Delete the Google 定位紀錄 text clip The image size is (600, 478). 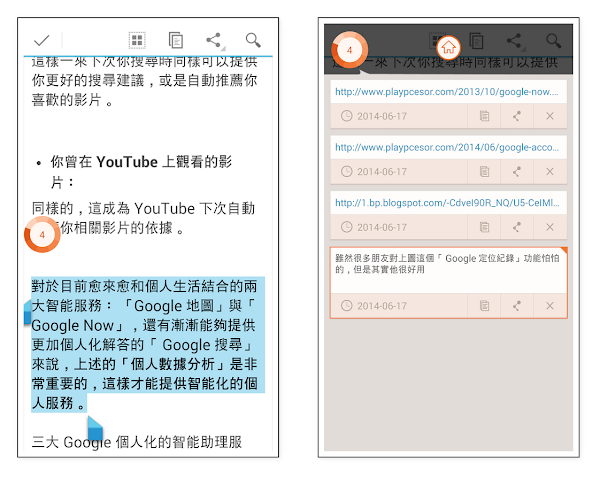(x=550, y=306)
